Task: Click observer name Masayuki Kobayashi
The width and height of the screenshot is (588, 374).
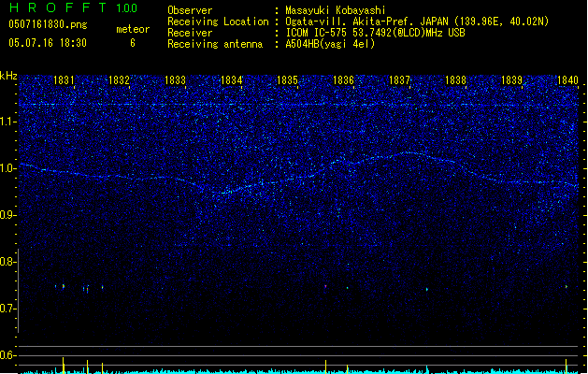Action: coord(336,10)
